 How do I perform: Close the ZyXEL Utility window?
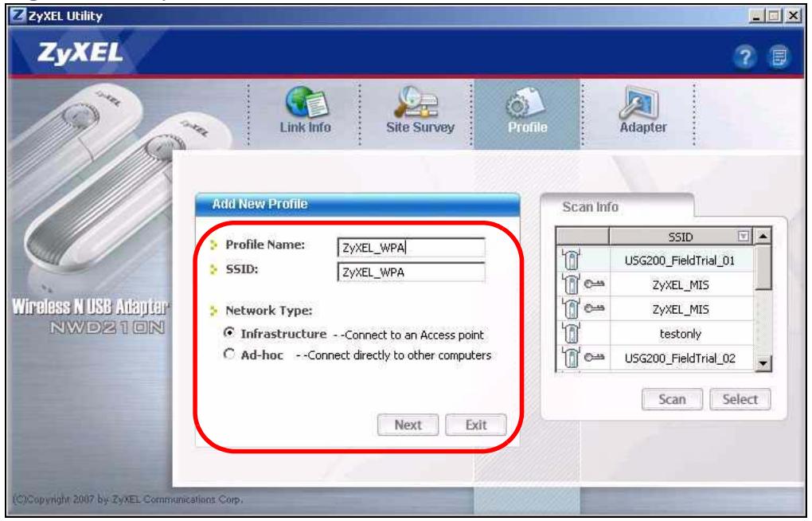[793, 16]
